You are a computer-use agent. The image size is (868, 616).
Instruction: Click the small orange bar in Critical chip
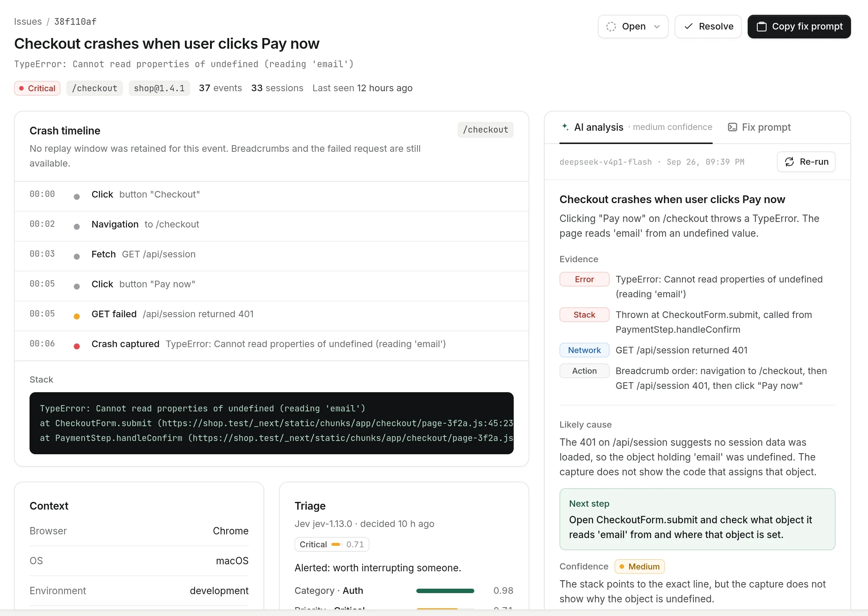pyautogui.click(x=337, y=545)
